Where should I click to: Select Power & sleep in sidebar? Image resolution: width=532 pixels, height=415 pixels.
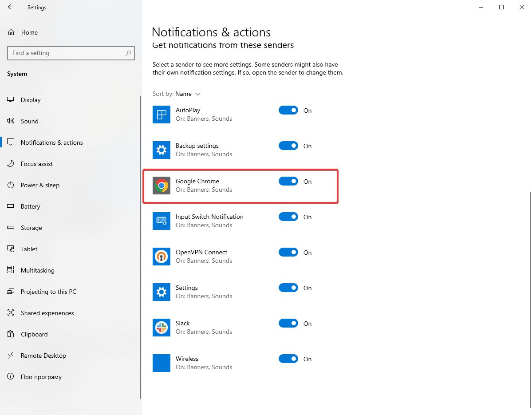40,185
